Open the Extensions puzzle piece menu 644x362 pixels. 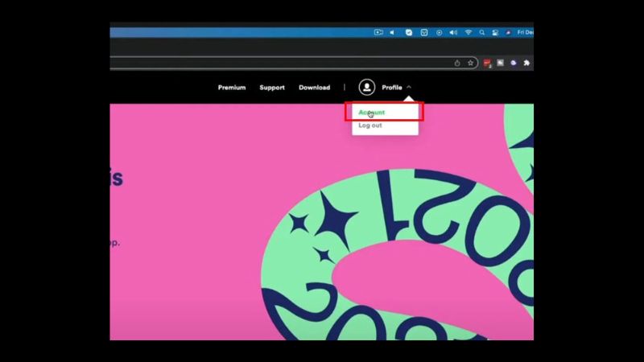point(526,63)
